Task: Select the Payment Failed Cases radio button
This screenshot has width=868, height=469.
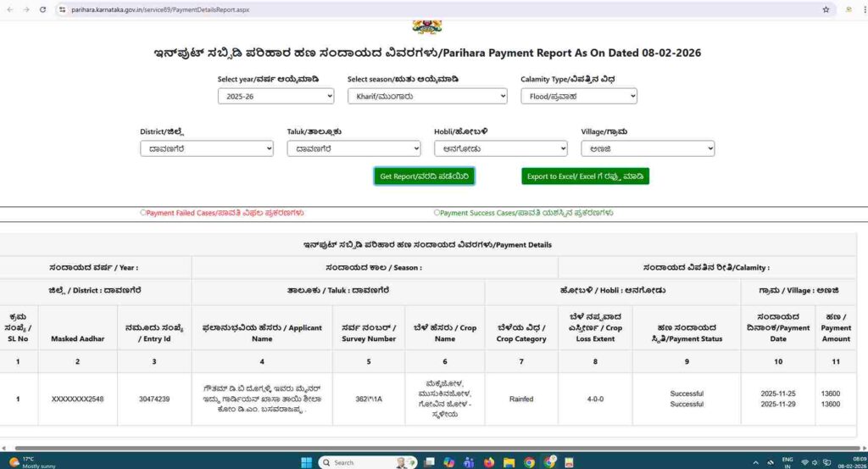Action: pos(143,213)
